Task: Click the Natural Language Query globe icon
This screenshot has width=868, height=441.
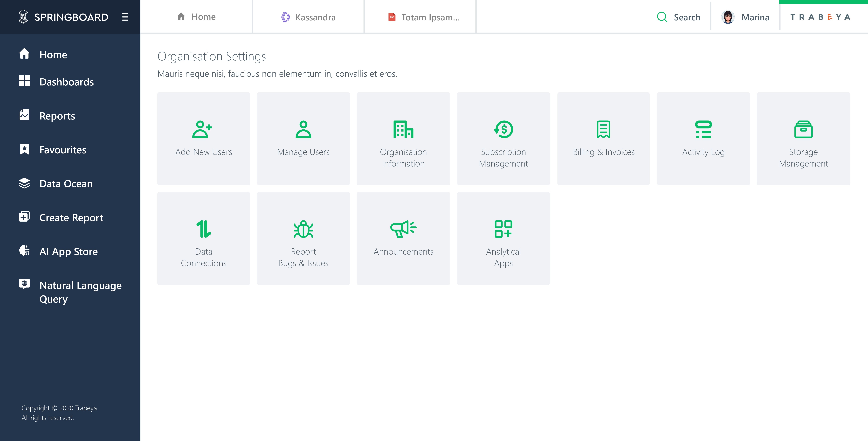Action: (x=24, y=284)
